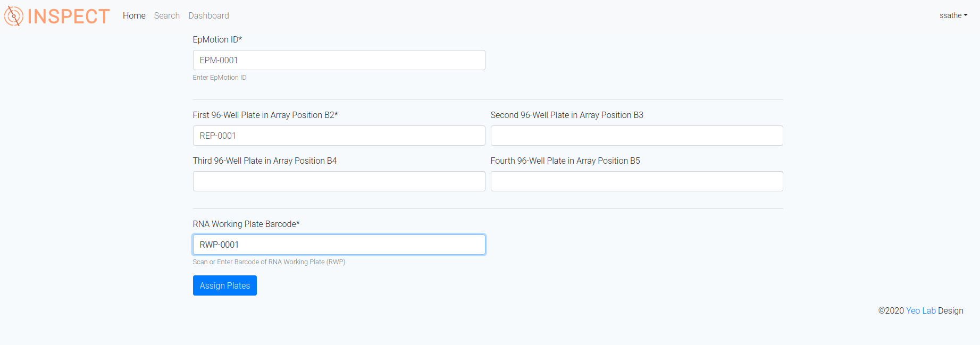Click the INSPECT radar logo icon
980x345 pixels.
14,16
